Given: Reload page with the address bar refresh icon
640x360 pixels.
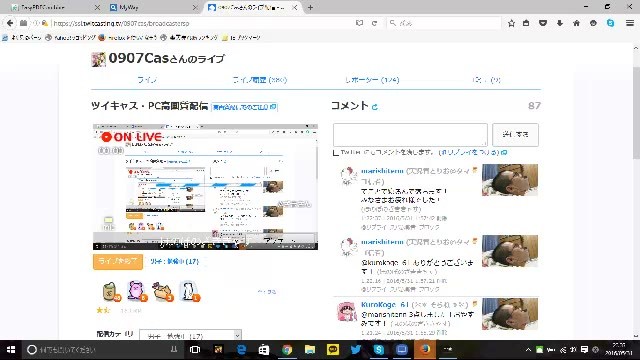Looking at the screenshot, I should tap(374, 23).
